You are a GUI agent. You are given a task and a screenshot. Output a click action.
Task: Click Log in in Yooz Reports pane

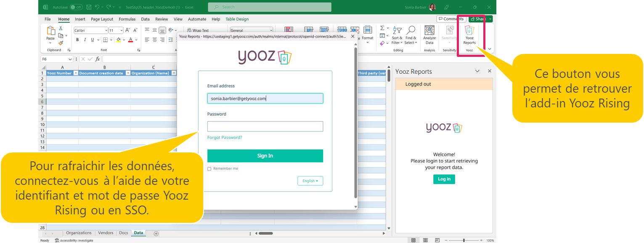pos(444,179)
